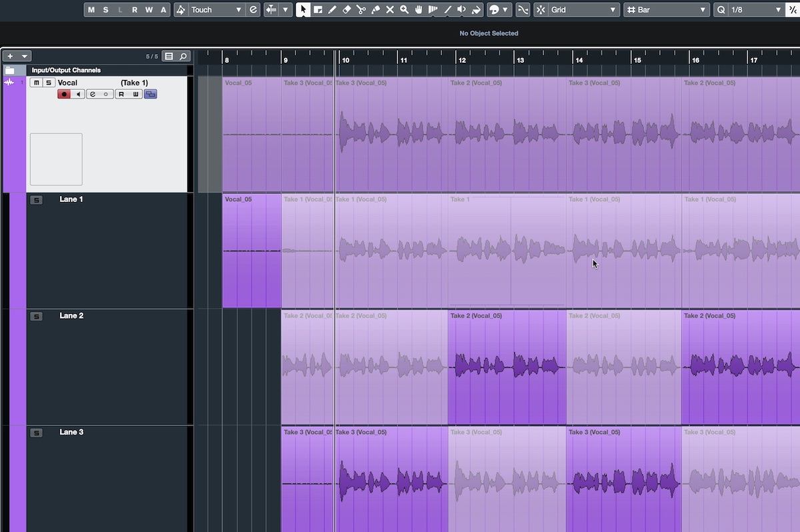Click the No Object Selected info line

pos(489,33)
